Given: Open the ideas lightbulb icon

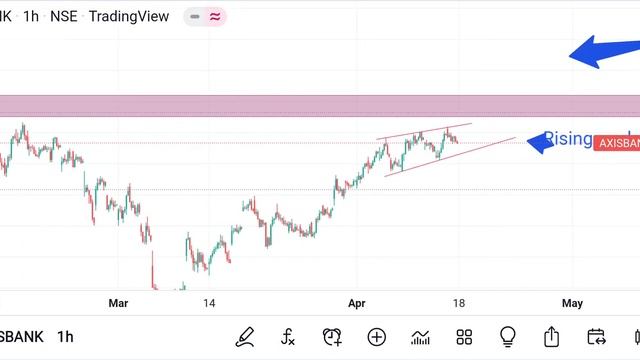Looking at the screenshot, I should pos(508,337).
